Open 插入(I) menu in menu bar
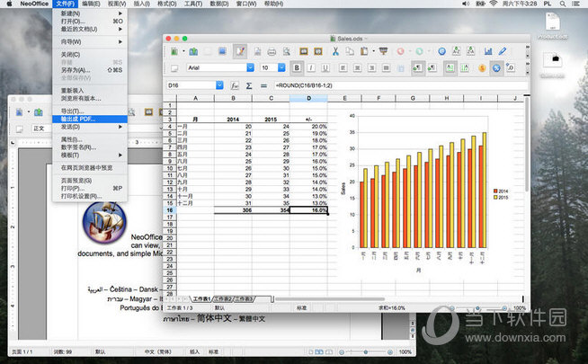588x364 pixels. point(142,4)
